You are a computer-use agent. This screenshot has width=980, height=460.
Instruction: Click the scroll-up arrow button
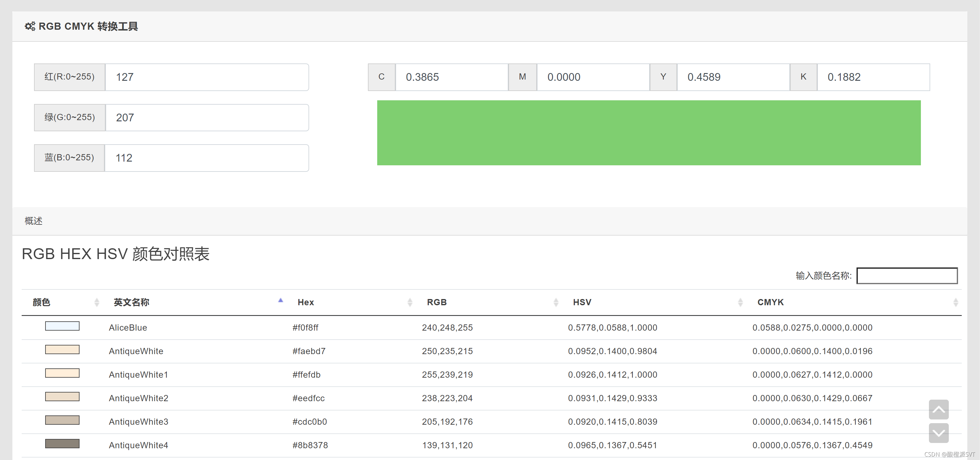pos(938,410)
